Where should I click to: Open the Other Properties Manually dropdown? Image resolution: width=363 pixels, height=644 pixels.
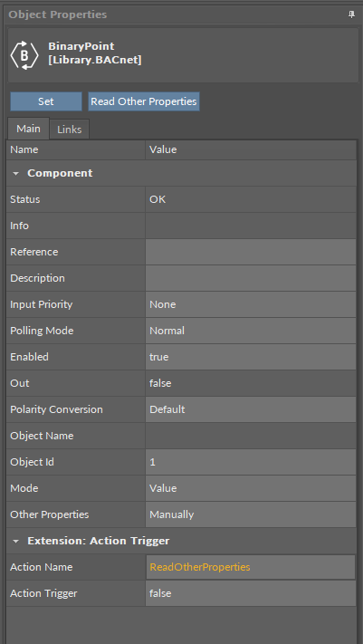pyautogui.click(x=251, y=514)
